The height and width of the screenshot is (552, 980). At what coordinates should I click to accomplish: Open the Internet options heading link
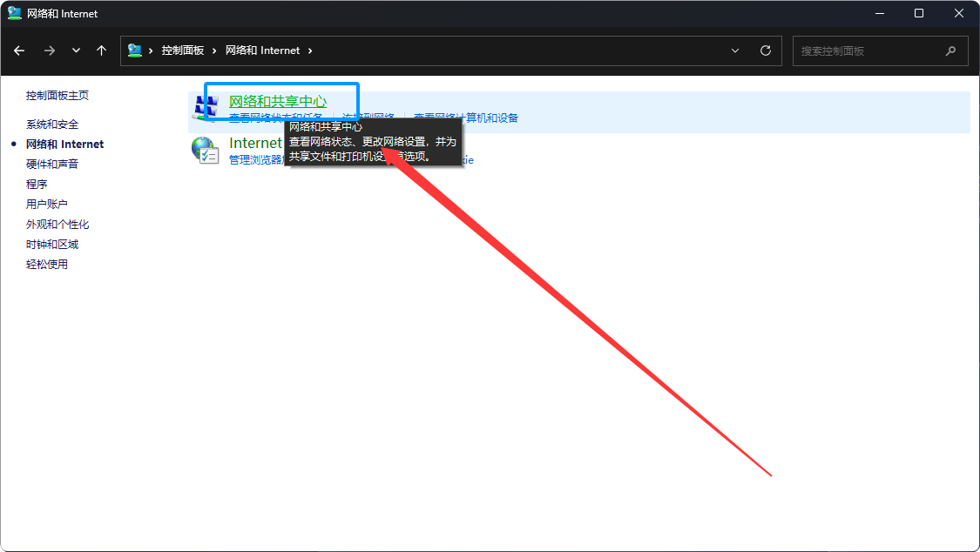click(x=255, y=143)
